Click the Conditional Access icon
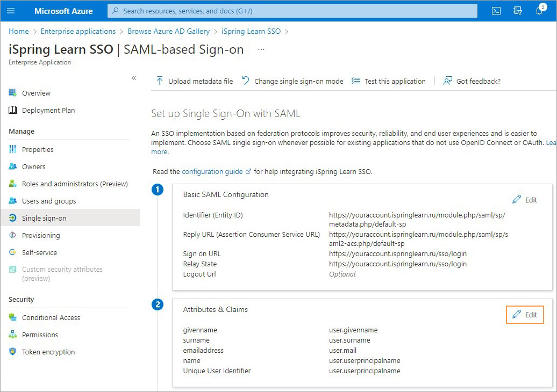The image size is (557, 392). 12,317
